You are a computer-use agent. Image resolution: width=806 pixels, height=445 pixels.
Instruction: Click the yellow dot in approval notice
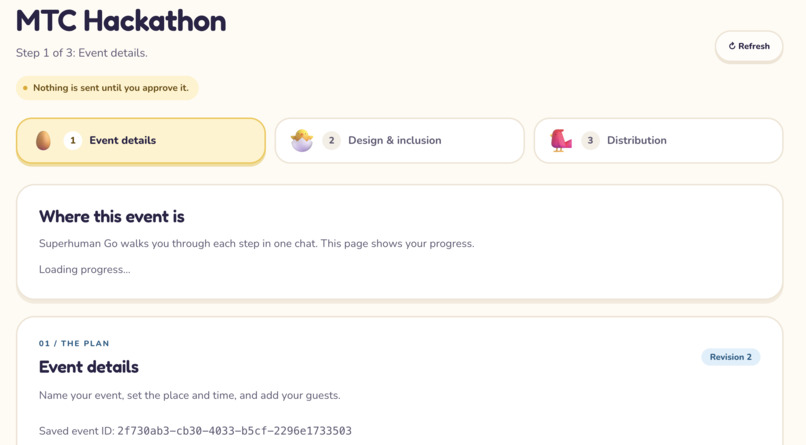(x=25, y=88)
